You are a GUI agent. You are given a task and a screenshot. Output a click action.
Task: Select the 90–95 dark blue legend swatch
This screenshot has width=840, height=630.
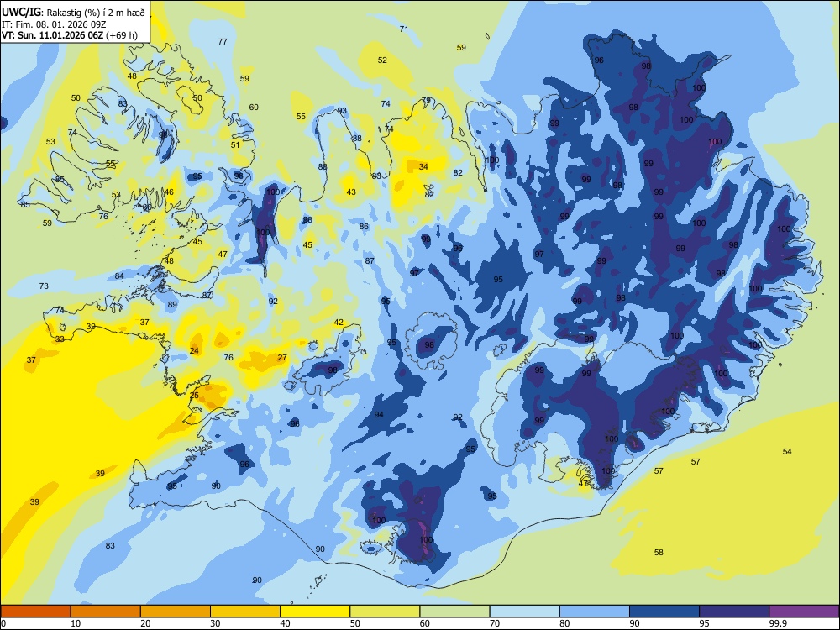pos(664,612)
